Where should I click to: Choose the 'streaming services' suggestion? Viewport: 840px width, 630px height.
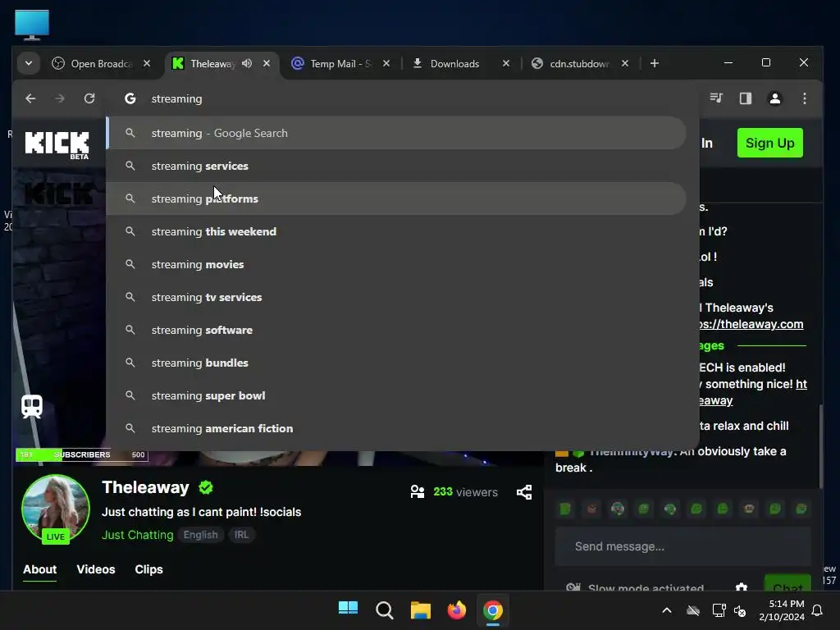coord(396,166)
